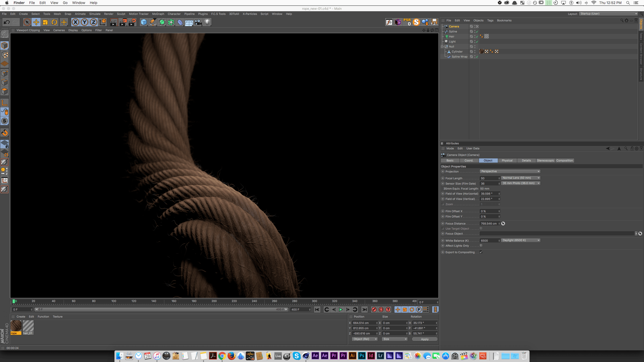Select the rope material swatch
The image size is (644, 362).
[16, 327]
